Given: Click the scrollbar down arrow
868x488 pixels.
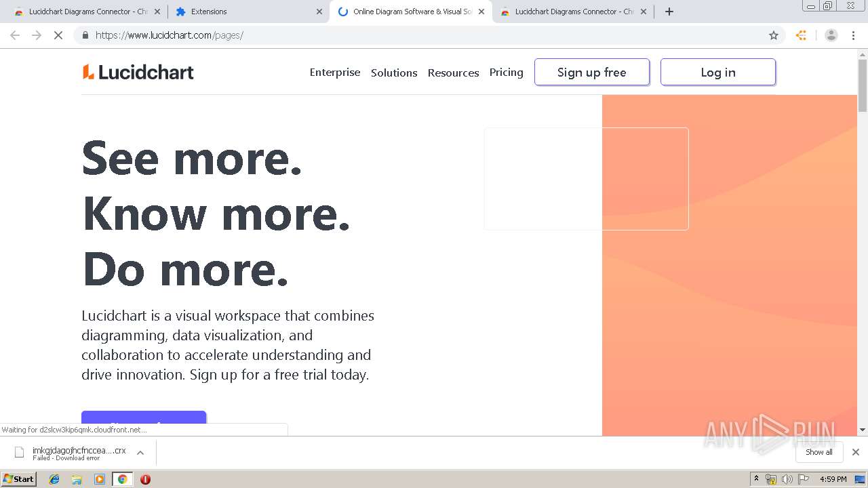Looking at the screenshot, I should [x=863, y=430].
